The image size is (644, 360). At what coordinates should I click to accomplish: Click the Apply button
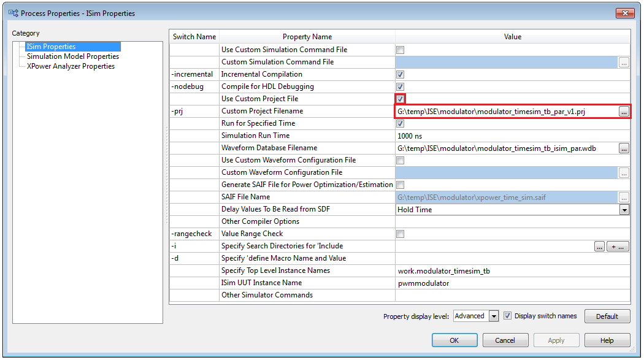[x=556, y=340]
